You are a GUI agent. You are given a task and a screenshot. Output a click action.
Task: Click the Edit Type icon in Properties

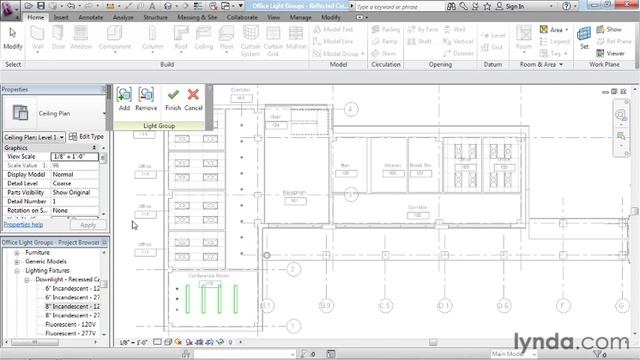click(x=73, y=136)
